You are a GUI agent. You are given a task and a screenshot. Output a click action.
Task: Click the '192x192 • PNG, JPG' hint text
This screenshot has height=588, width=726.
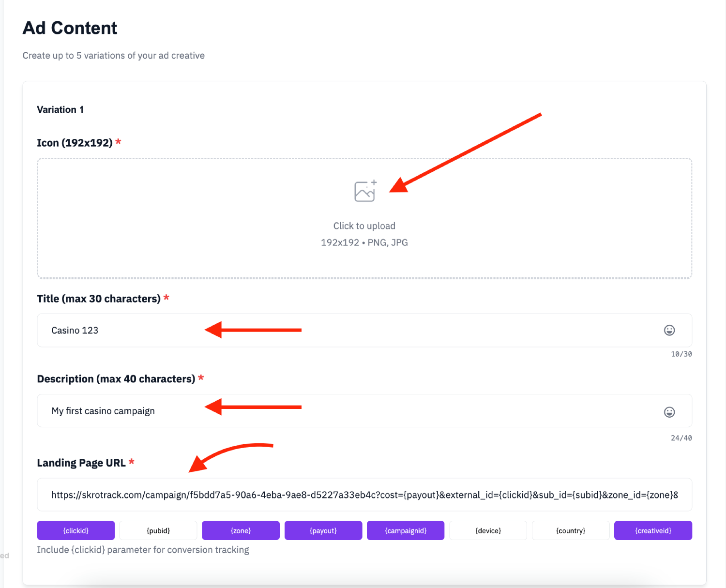pos(364,242)
